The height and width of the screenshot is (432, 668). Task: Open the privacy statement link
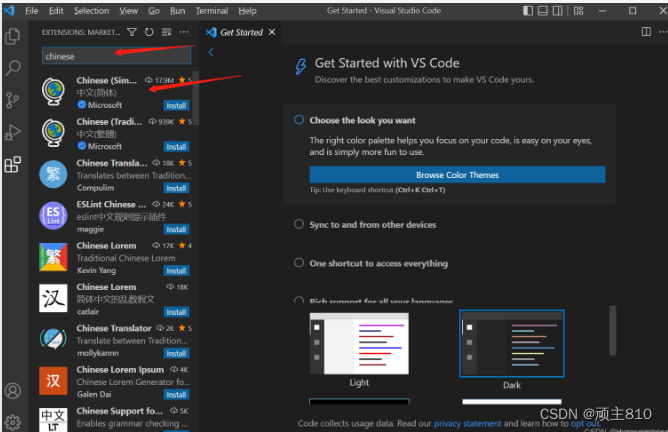click(x=467, y=423)
